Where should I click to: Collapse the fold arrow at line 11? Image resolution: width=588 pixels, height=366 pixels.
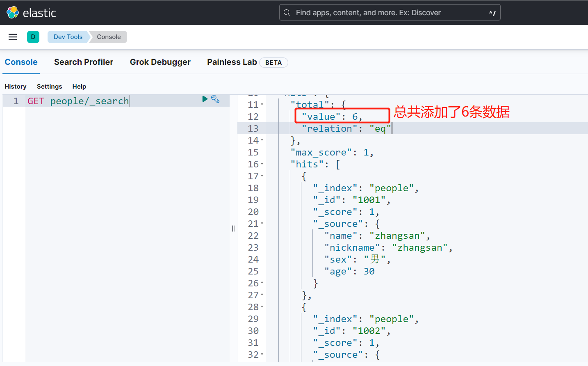[x=262, y=105]
